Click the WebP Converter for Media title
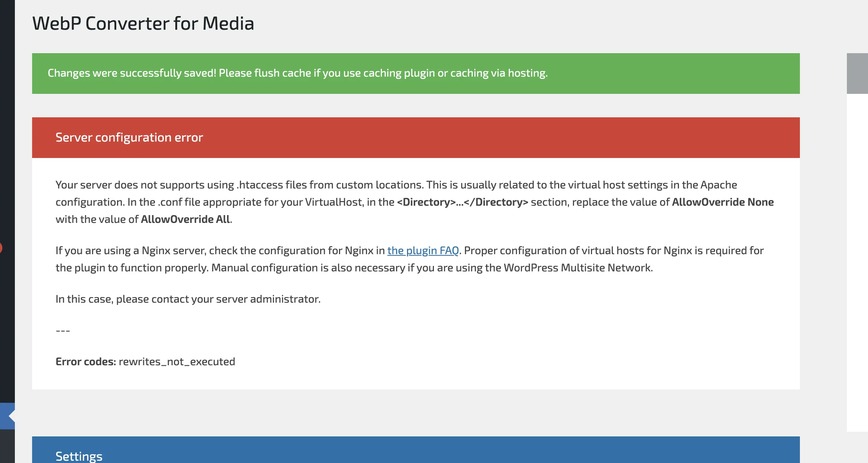Image resolution: width=868 pixels, height=463 pixels. [x=143, y=23]
